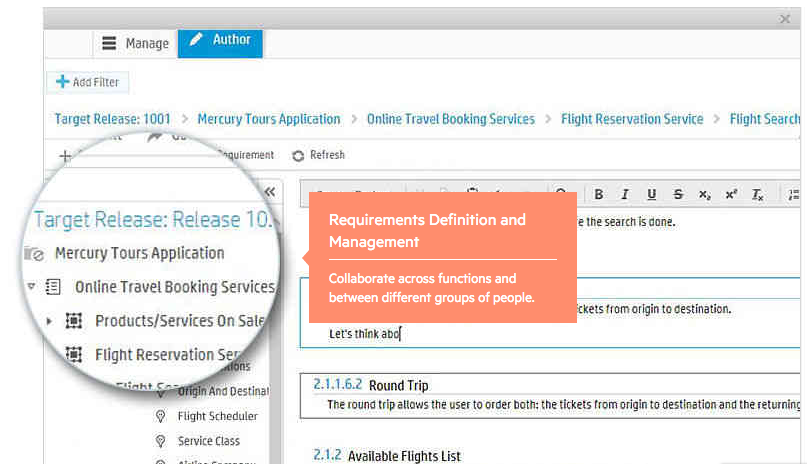The width and height of the screenshot is (807, 464).
Task: Click the Flight Scheduler pin icon
Action: tap(161, 416)
